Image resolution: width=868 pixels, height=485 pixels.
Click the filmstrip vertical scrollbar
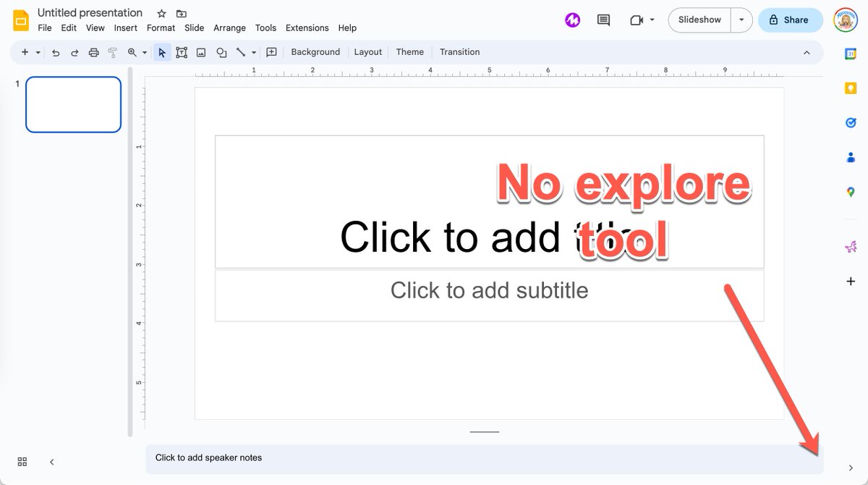pyautogui.click(x=130, y=251)
